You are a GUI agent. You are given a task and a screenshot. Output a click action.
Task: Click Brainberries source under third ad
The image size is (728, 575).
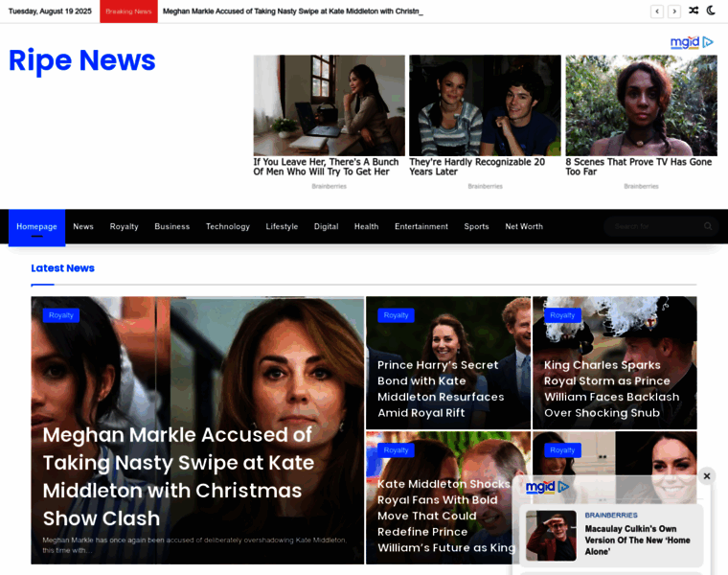tap(641, 186)
